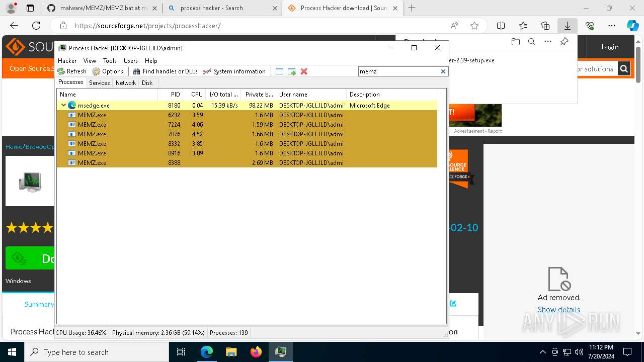Viewport: 644px width, 362px height.
Task: Sort by the Description column header
Action: click(392, 95)
